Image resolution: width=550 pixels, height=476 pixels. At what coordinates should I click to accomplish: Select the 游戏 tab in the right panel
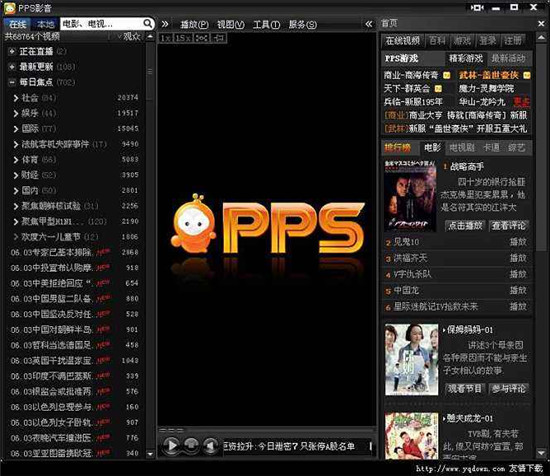point(462,41)
